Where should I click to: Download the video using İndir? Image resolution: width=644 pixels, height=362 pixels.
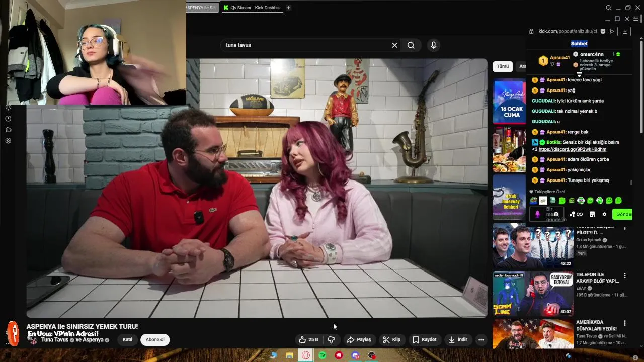click(x=458, y=340)
